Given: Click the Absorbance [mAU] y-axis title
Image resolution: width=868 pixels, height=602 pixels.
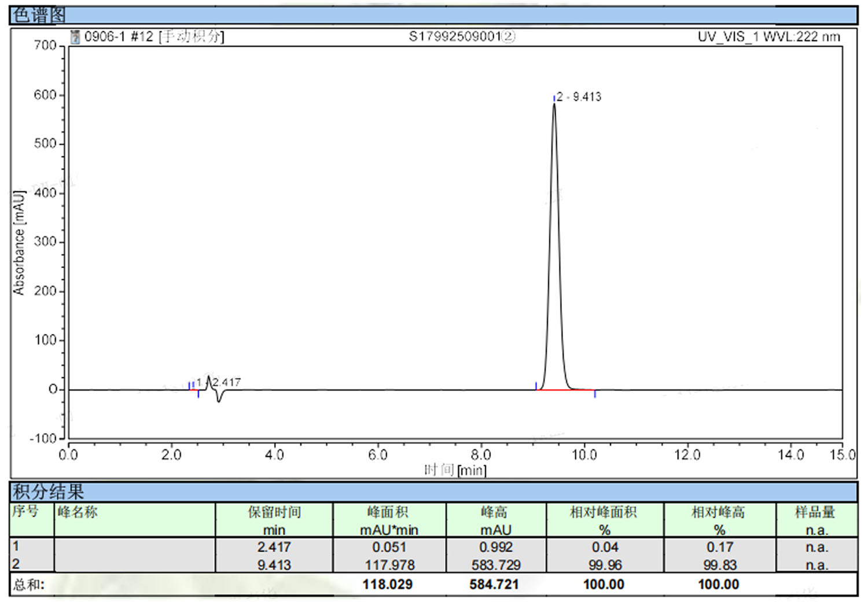Looking at the screenshot, I should point(19,242).
